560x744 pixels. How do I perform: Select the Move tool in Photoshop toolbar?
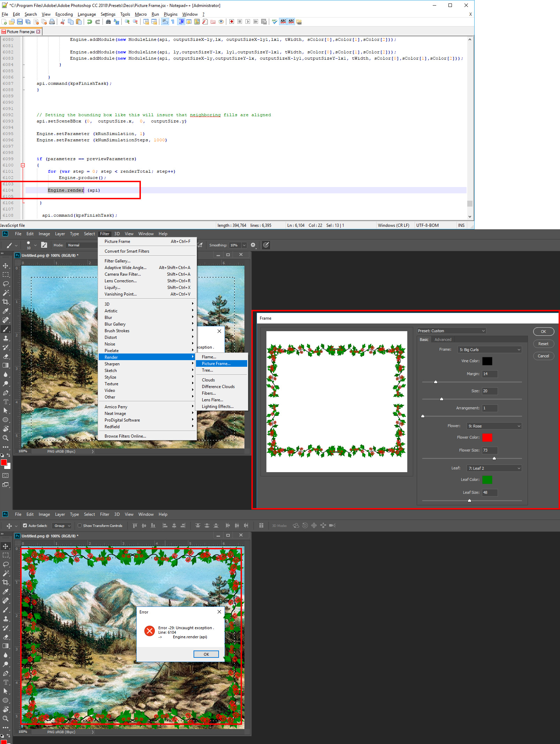click(6, 265)
